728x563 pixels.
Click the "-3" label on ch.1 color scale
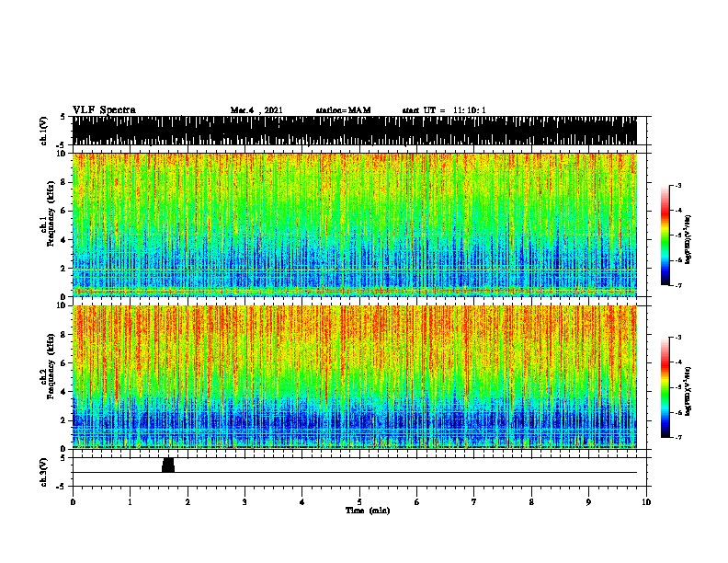point(677,185)
